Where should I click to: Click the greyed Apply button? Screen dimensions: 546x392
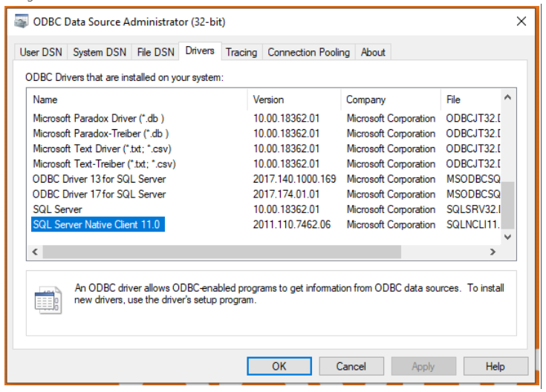click(x=423, y=366)
